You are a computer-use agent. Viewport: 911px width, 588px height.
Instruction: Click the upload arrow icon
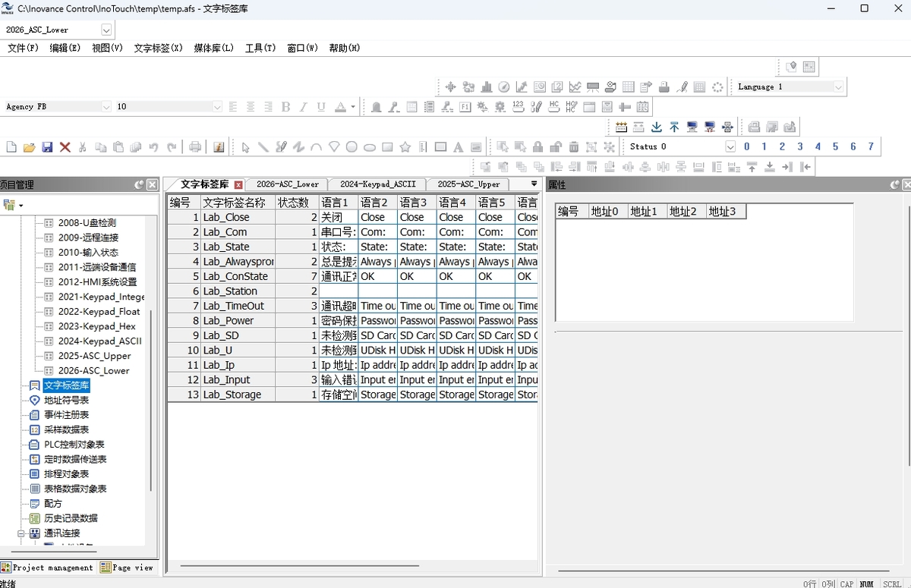point(674,127)
